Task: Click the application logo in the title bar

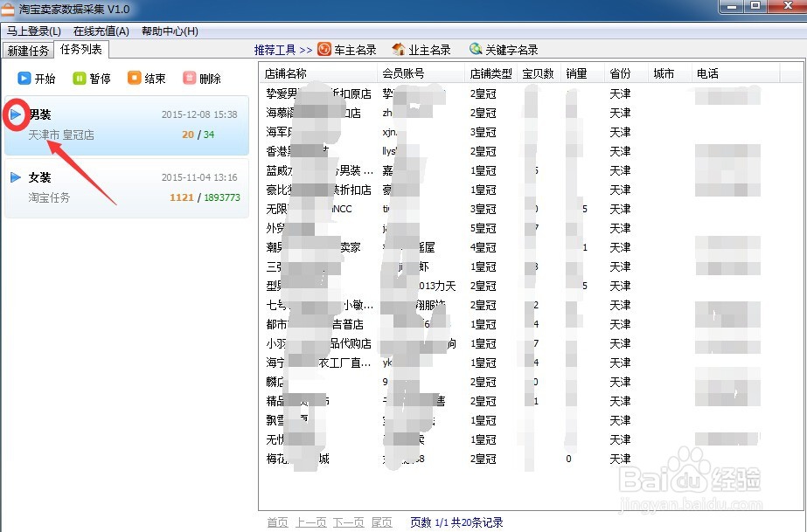Action: [x=10, y=9]
